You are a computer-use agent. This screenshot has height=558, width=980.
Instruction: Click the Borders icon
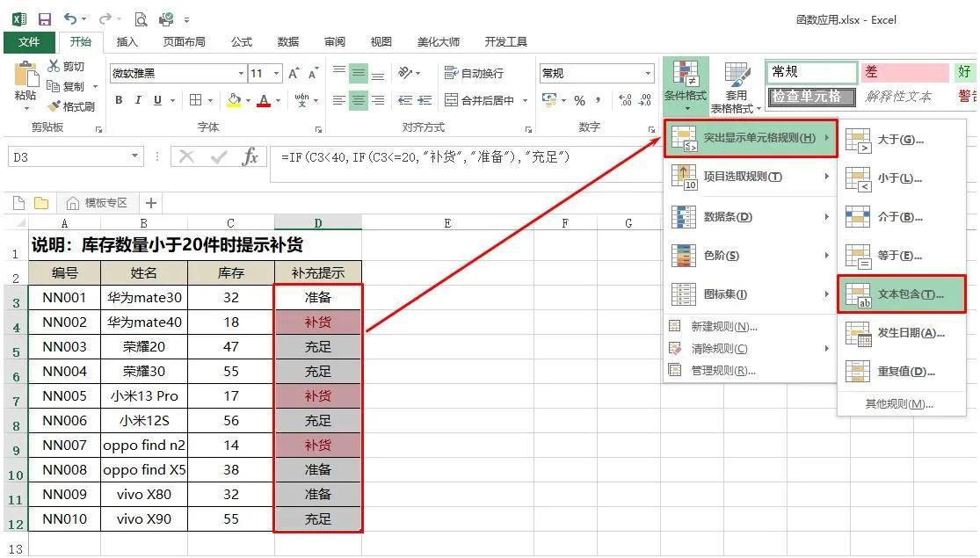pyautogui.click(x=196, y=100)
